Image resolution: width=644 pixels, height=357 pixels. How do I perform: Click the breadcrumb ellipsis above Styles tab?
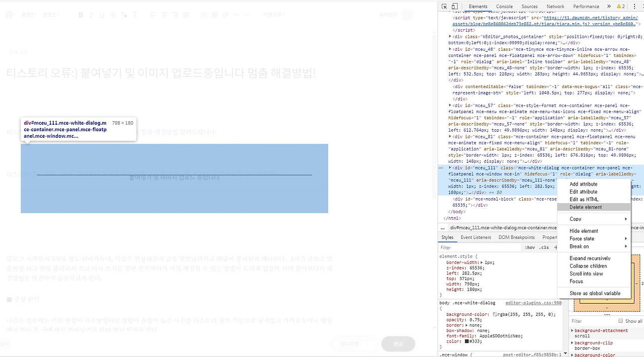(443, 228)
